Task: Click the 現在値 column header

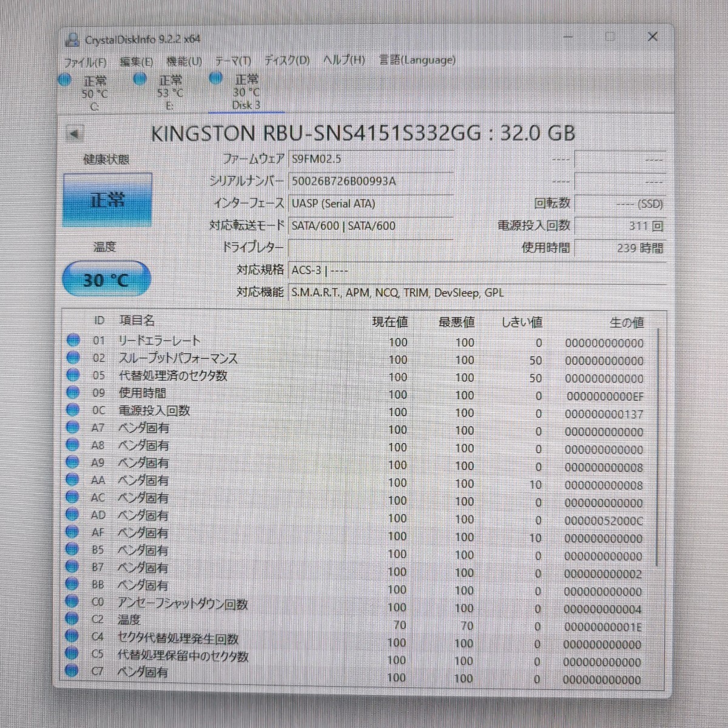Action: click(x=390, y=322)
